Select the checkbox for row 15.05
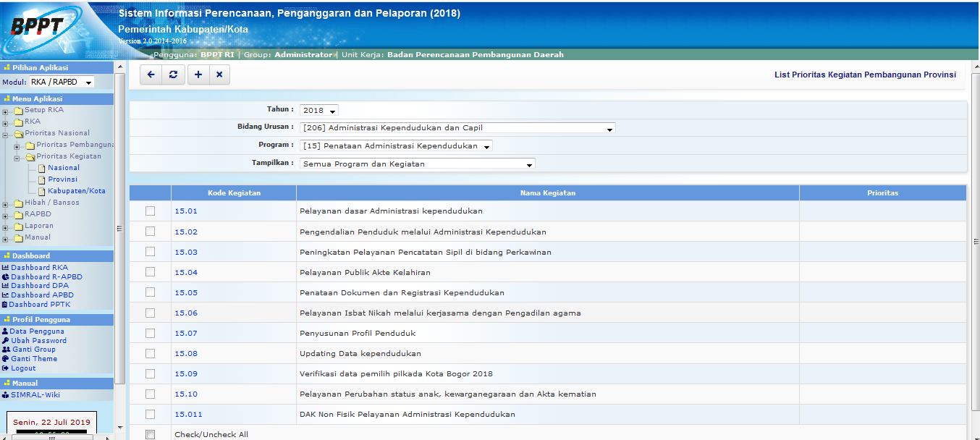 click(150, 292)
